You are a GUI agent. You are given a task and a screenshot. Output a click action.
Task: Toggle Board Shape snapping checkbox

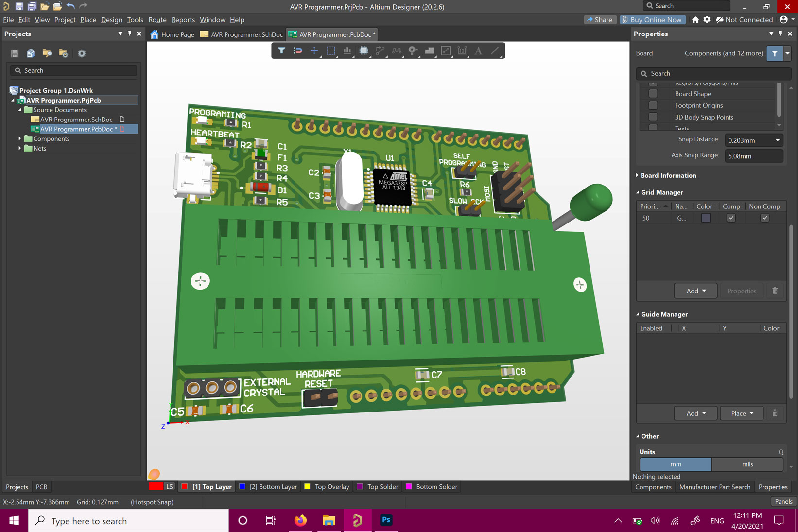point(653,94)
